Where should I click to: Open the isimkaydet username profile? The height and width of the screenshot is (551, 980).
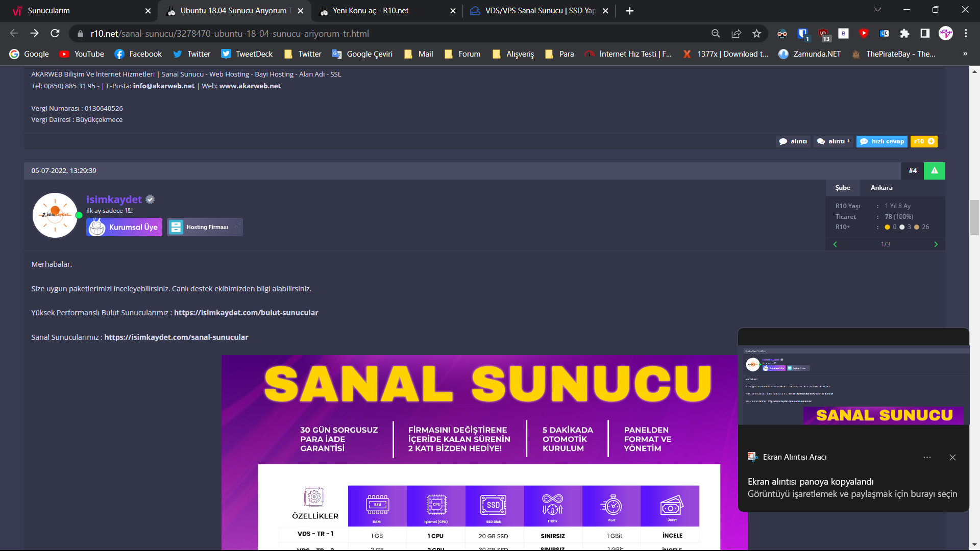(114, 199)
